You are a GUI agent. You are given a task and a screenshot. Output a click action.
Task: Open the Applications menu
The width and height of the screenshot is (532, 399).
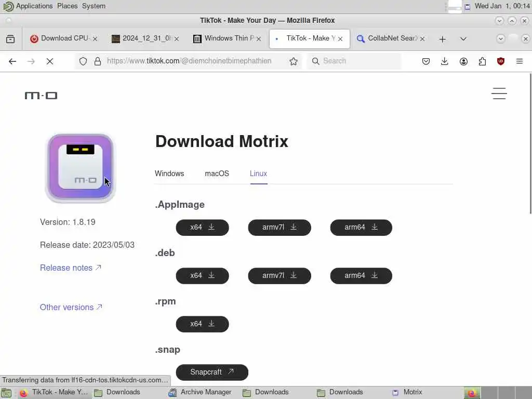(34, 6)
